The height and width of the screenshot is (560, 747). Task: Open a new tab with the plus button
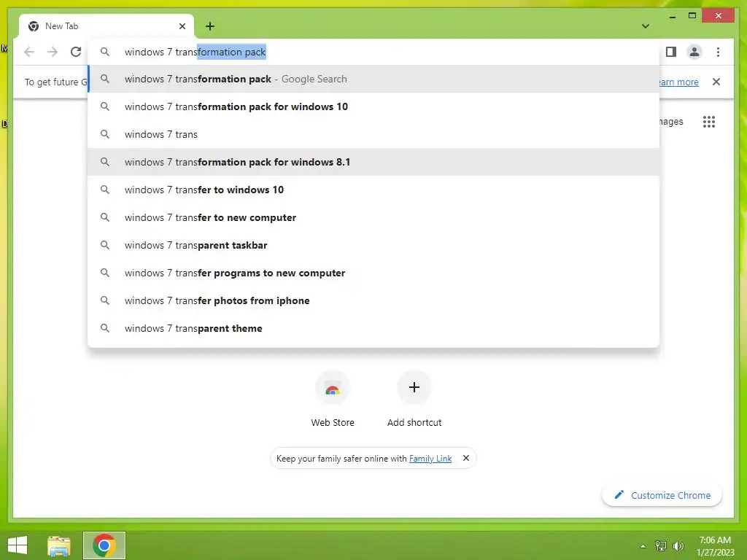(x=210, y=26)
